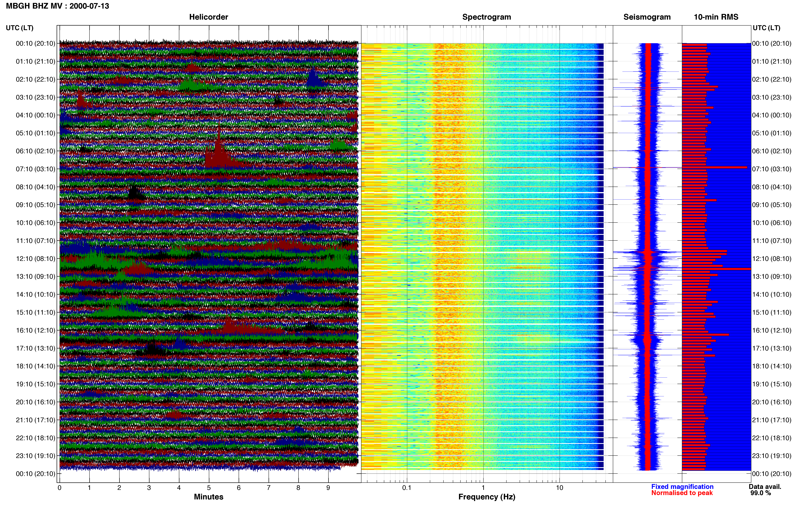The image size is (812, 508).
Task: Click the '10-min RMS' panel heading
Action: point(716,17)
